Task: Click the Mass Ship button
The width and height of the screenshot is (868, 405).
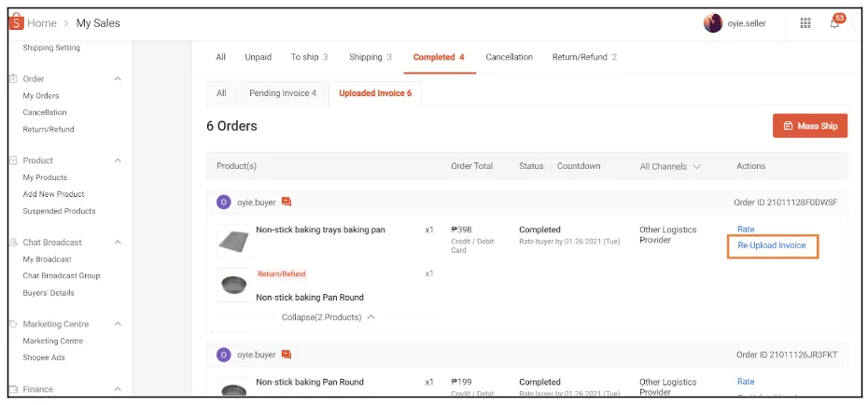Action: 809,126
